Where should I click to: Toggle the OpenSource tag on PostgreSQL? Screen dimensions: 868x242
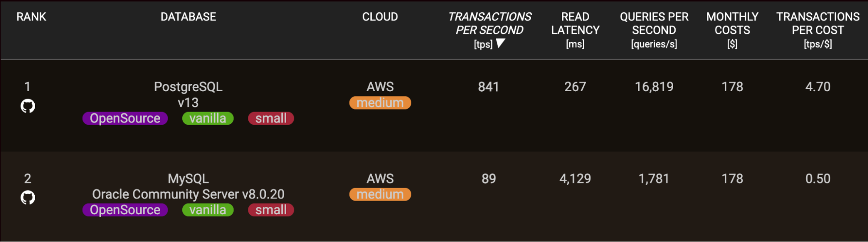coord(125,119)
